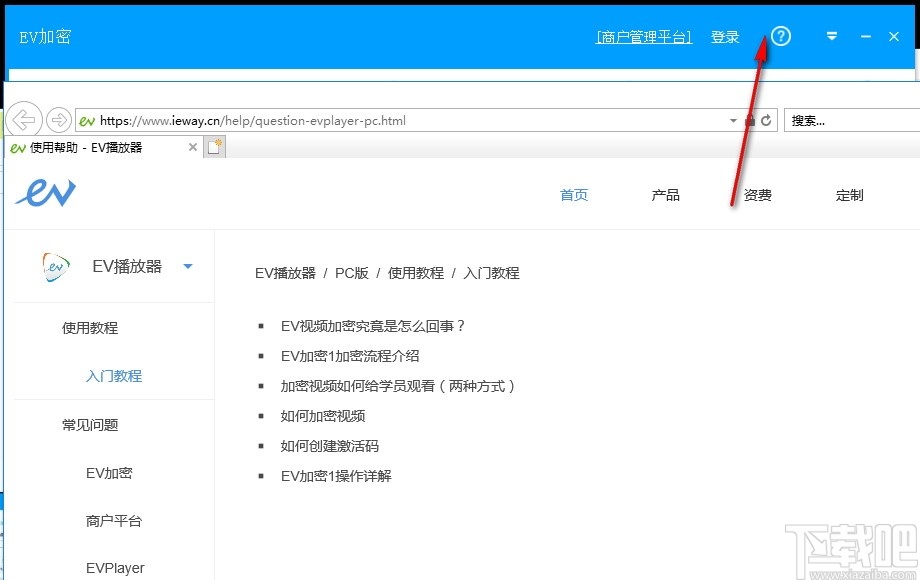This screenshot has height=580, width=920.
Task: Click the 搜索 search input field
Action: (x=850, y=121)
